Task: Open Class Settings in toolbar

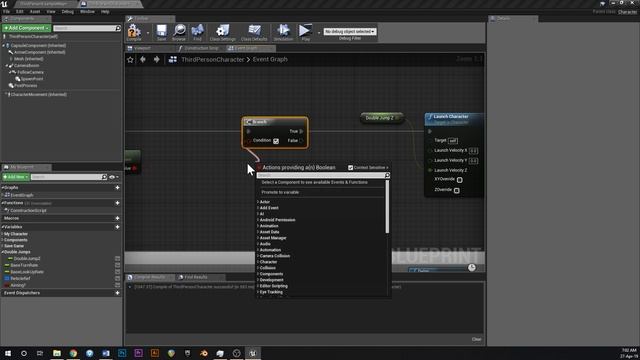Action: click(x=222, y=32)
